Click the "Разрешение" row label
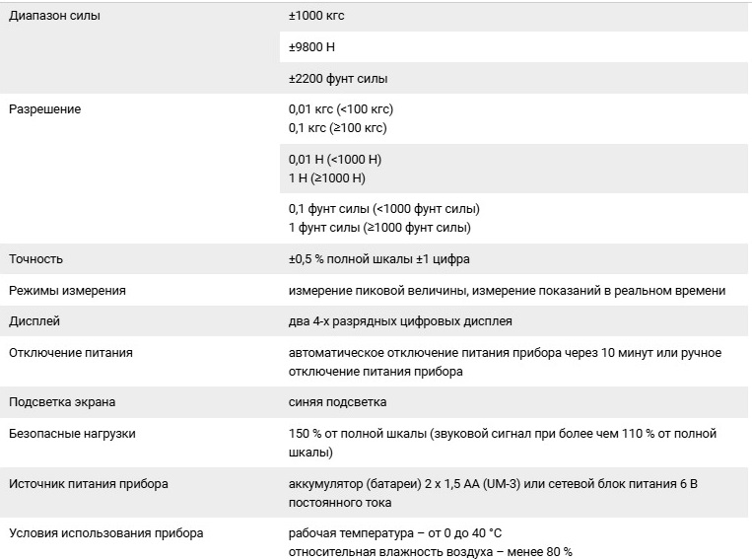The image size is (752, 560). (x=44, y=109)
